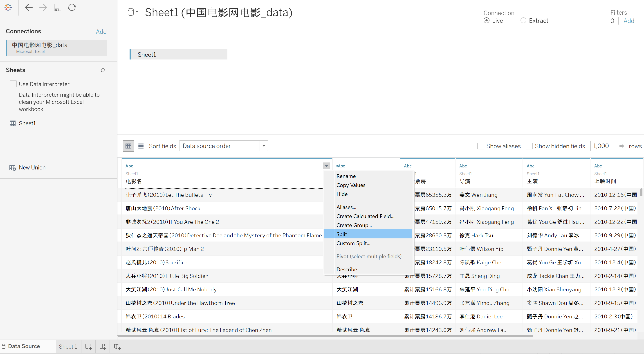Click the save icon in toolbar

tap(58, 7)
